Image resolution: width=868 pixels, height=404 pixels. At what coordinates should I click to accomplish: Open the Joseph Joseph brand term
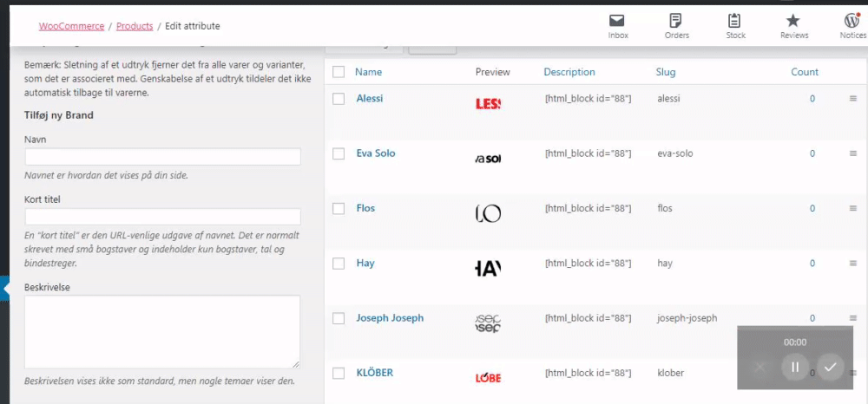click(x=390, y=318)
